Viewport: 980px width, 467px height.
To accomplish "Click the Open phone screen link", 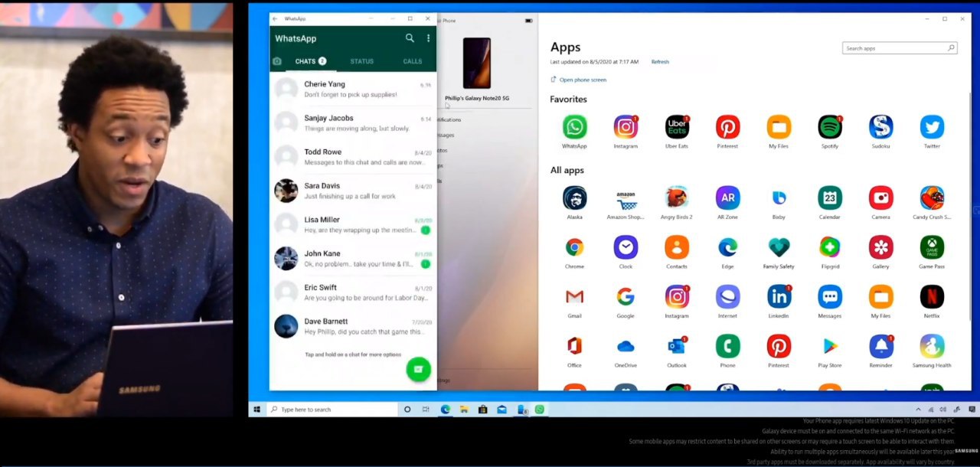I will (579, 80).
